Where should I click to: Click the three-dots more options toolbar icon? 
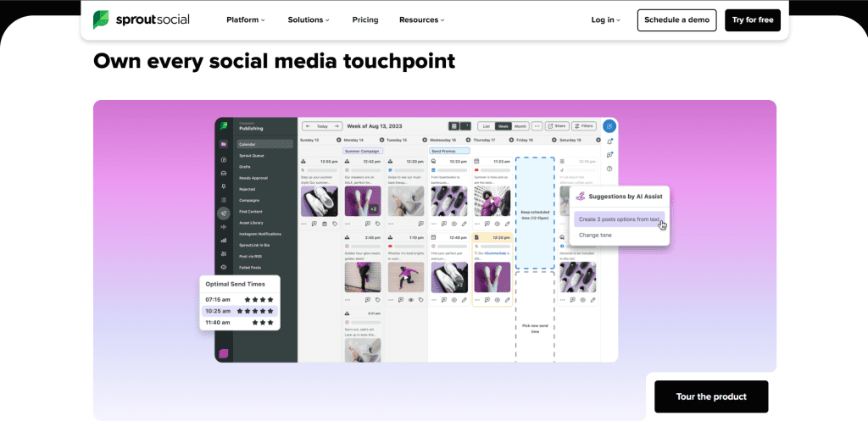click(537, 126)
